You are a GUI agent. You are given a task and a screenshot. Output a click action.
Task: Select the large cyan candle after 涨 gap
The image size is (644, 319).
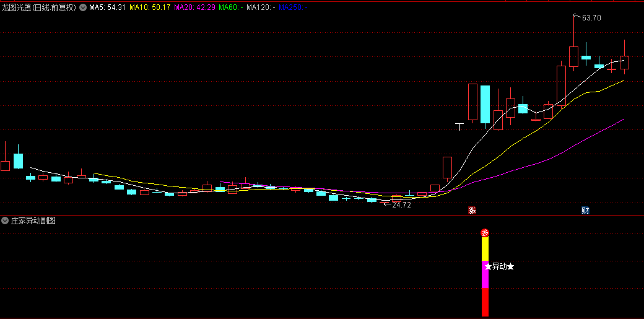click(485, 105)
